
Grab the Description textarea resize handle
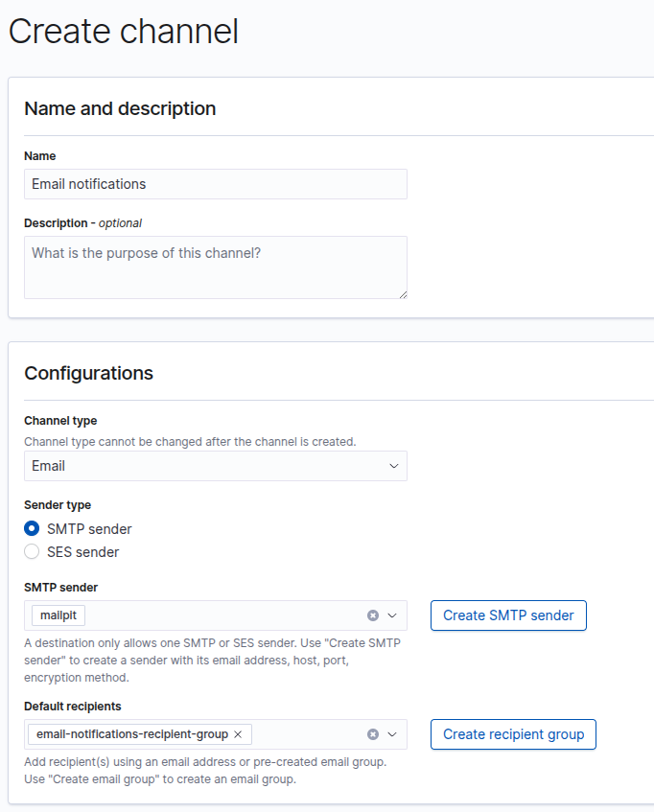pos(403,294)
